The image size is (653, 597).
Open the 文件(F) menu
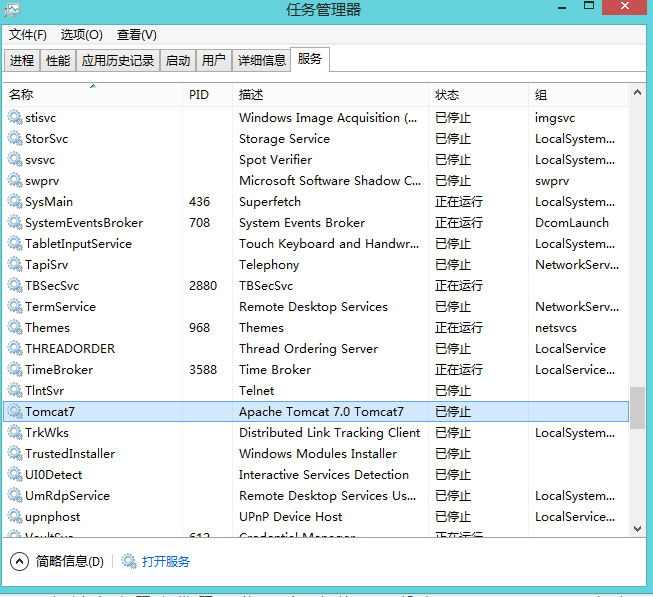28,35
